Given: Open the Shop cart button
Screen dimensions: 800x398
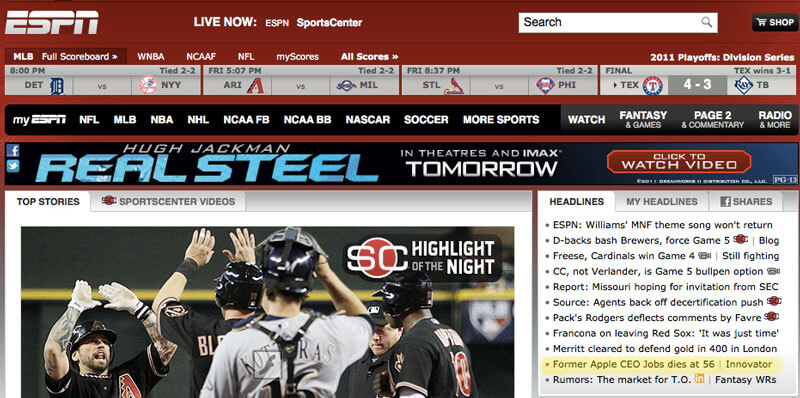Looking at the screenshot, I should pos(774,22).
